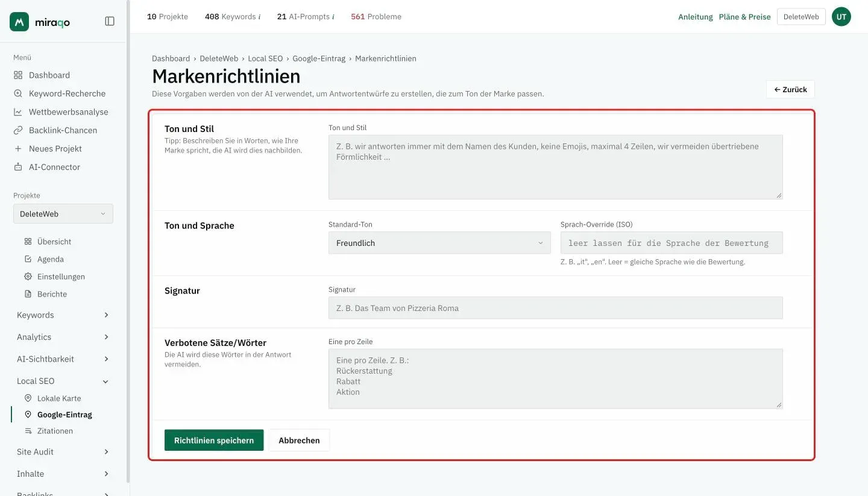Image resolution: width=868 pixels, height=496 pixels.
Task: Click the Keyword-Recherche magnifier icon
Action: 18,93
